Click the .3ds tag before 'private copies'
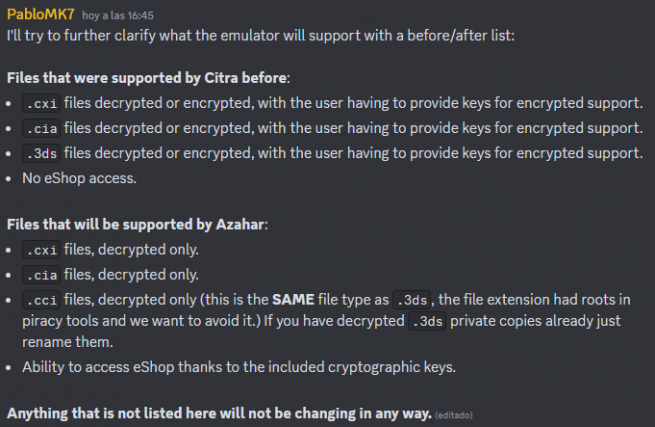655x427 pixels. (427, 321)
